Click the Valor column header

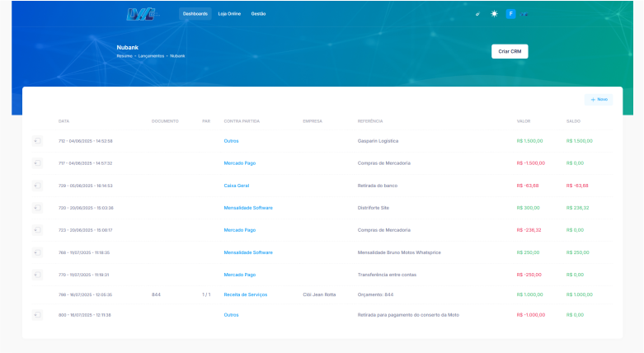523,121
